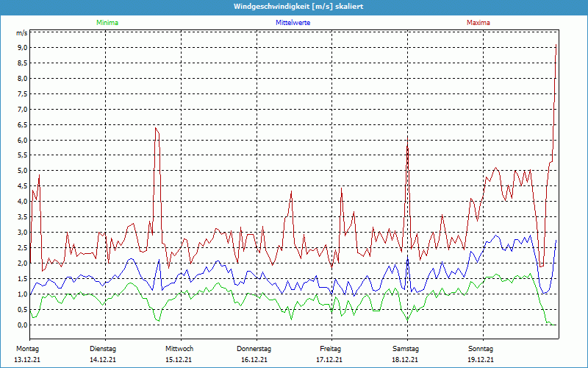This screenshot has width=588, height=368.
Task: Click the '4,0' y-axis value
Action: tap(22, 202)
